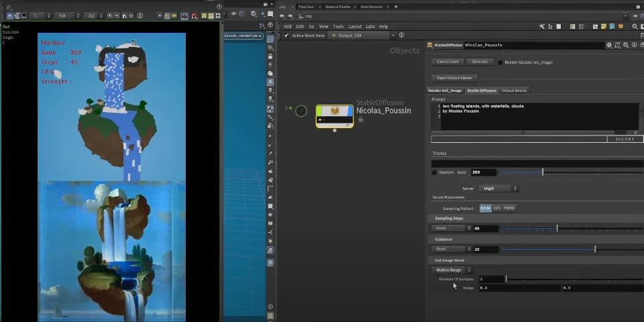Image resolution: width=644 pixels, height=322 pixels.
Task: Click the info icon beside the Output work item
Action: 400,36
